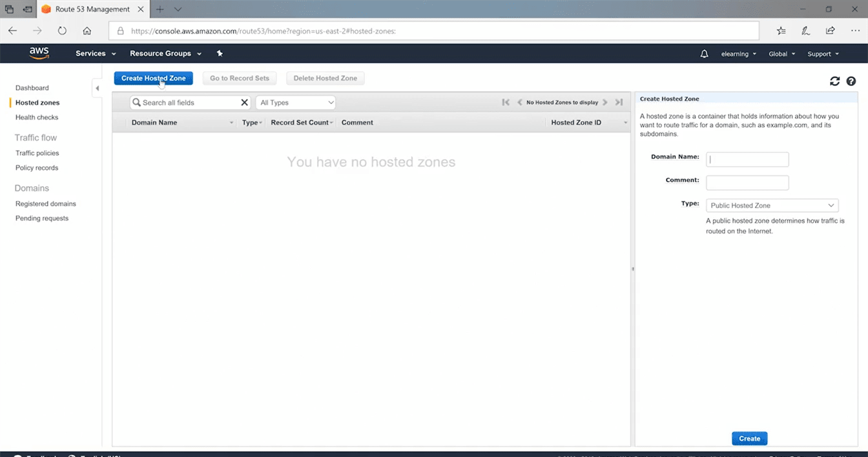Viewport: 868px width, 457px height.
Task: Click the browser refresh button
Action: click(62, 30)
